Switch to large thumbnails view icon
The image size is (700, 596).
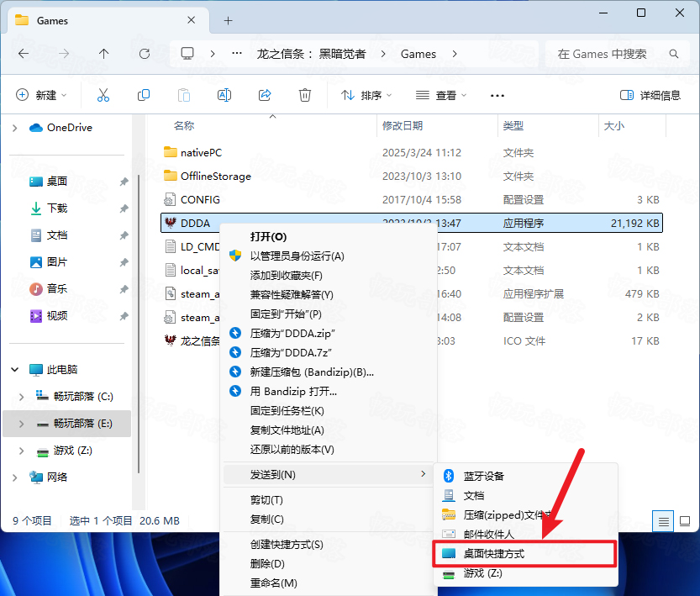685,521
